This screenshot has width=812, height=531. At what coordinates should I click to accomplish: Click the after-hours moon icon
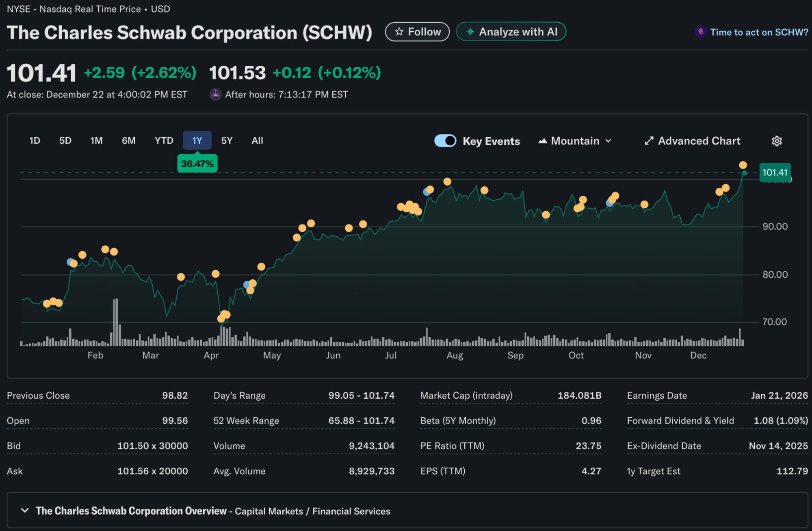click(215, 94)
